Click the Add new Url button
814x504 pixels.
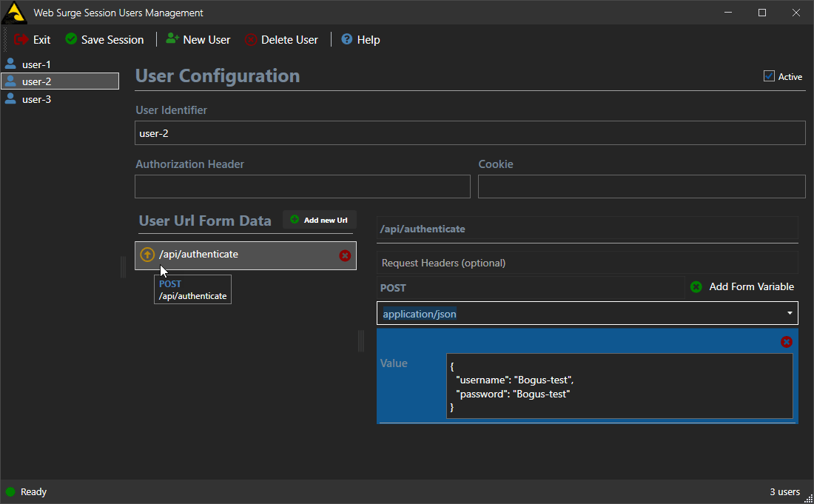(x=319, y=220)
